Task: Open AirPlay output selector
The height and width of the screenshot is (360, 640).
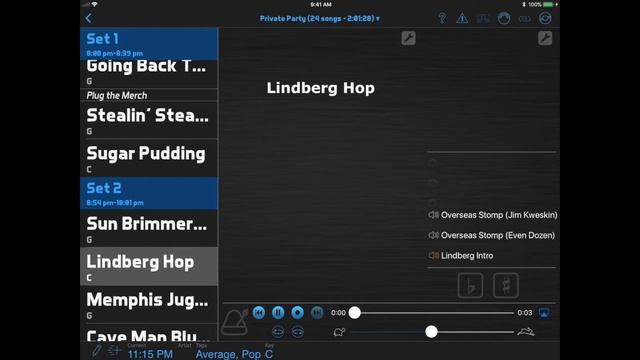Action: tap(544, 313)
